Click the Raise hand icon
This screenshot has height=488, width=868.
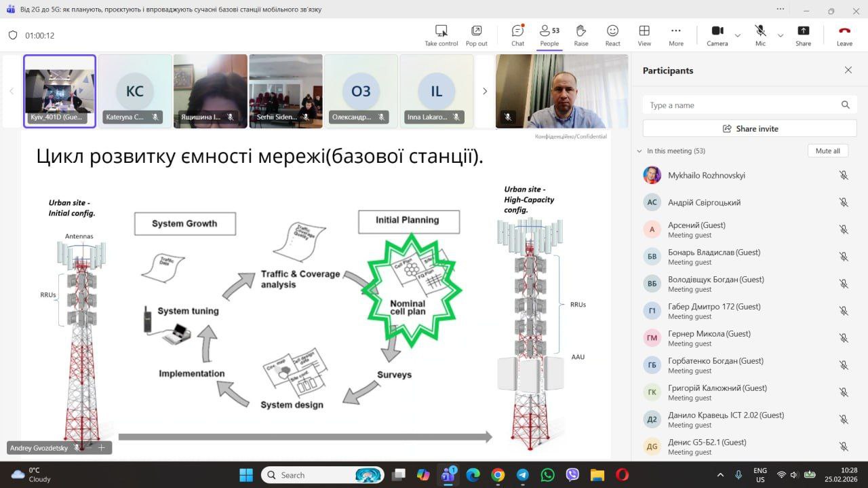tap(580, 35)
